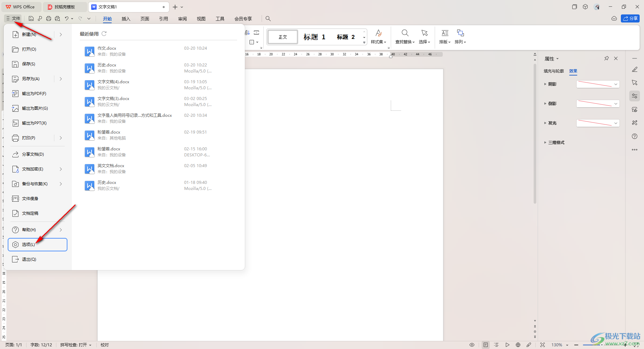
Task: Click the document vertical scrollbar
Action: (535, 134)
